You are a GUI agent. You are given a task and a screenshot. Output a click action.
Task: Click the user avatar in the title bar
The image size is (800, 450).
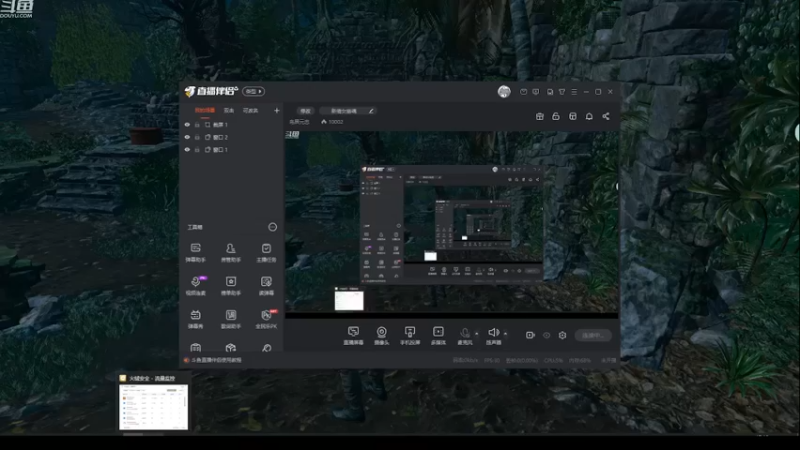coord(504,91)
